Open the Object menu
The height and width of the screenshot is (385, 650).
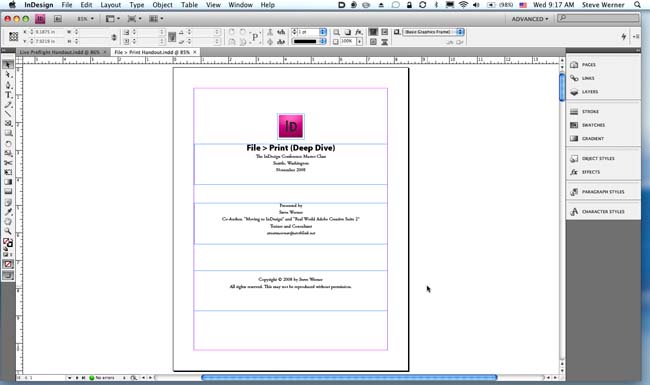(162, 5)
